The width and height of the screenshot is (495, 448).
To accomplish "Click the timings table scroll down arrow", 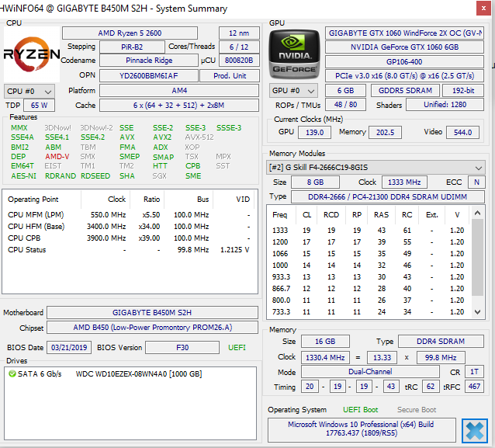I will 478,312.
